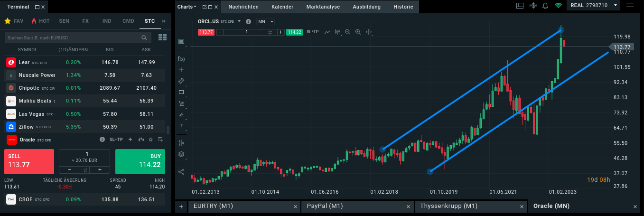Image resolution: width=644 pixels, height=216 pixels.
Task: Swap volume units in Oracle ticket
Action: [84, 169]
